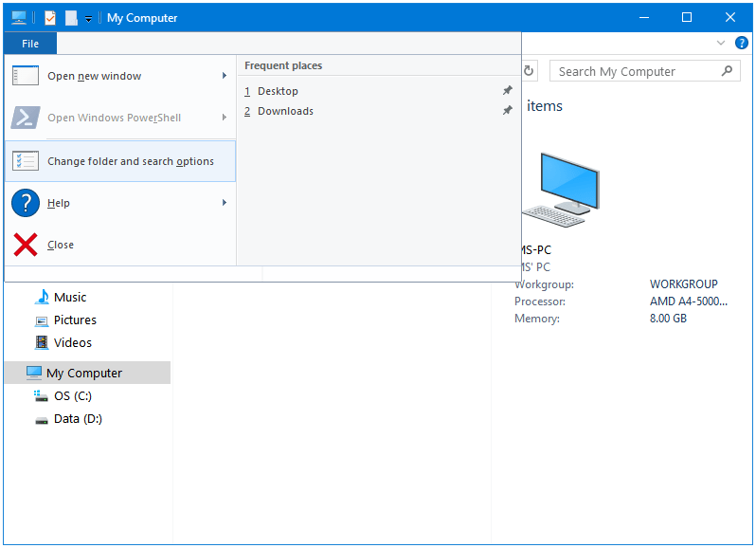The height and width of the screenshot is (548, 756).
Task: Click the New folder icon in title bar
Action: (71, 18)
